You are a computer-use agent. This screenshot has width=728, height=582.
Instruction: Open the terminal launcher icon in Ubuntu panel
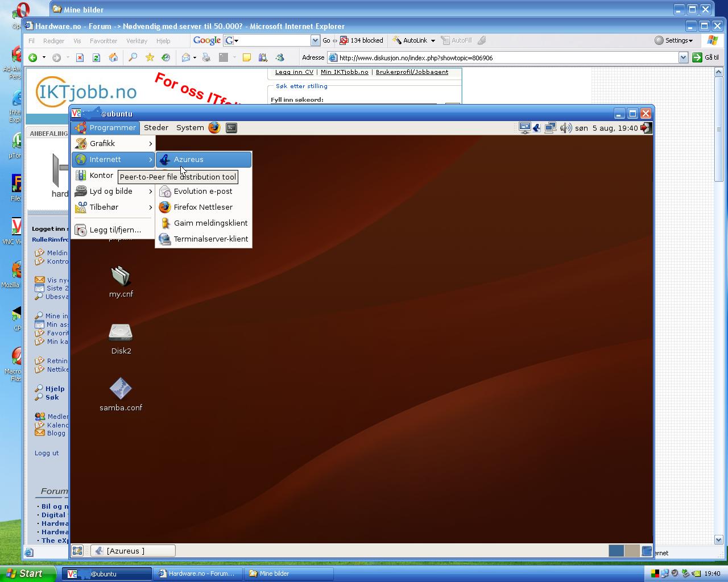[231, 128]
